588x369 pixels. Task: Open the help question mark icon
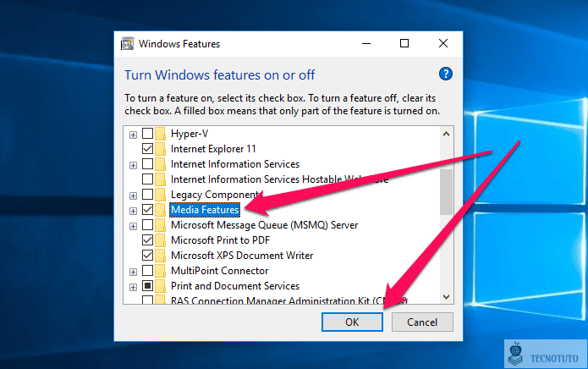coord(446,74)
